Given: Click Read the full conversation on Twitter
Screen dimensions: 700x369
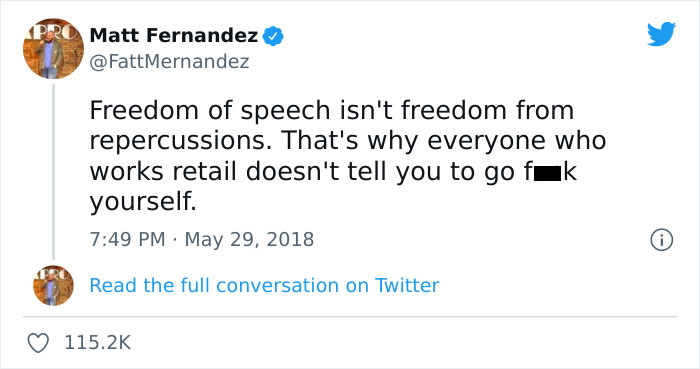Looking at the screenshot, I should pyautogui.click(x=264, y=286).
